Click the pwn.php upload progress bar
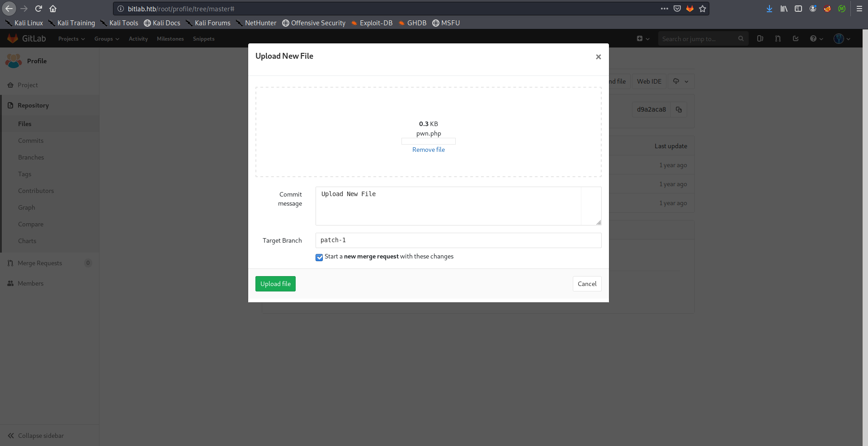Screen dimensions: 868x446 pos(428,141)
